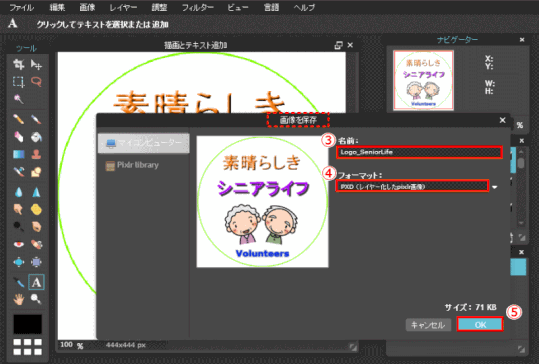Select the Eraser tool
Image resolution: width=539 pixels, height=364 pixels.
(19, 137)
